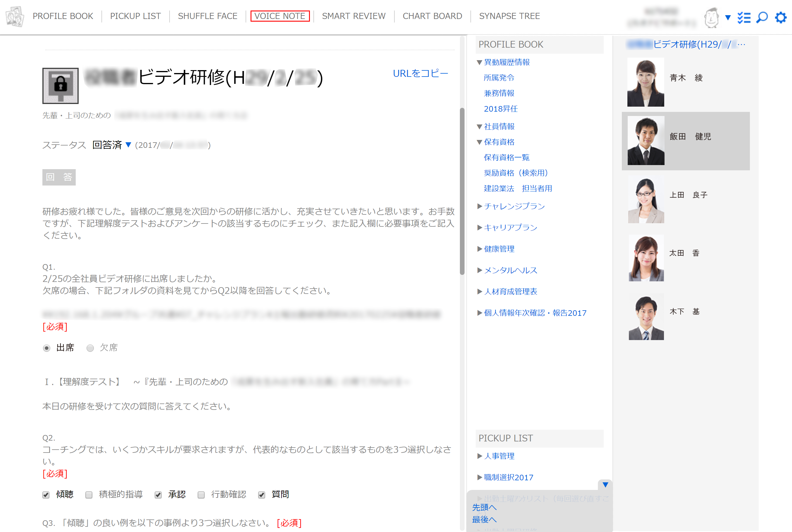Check the 積極的指導 checkbox
The height and width of the screenshot is (532, 792).
(x=89, y=495)
